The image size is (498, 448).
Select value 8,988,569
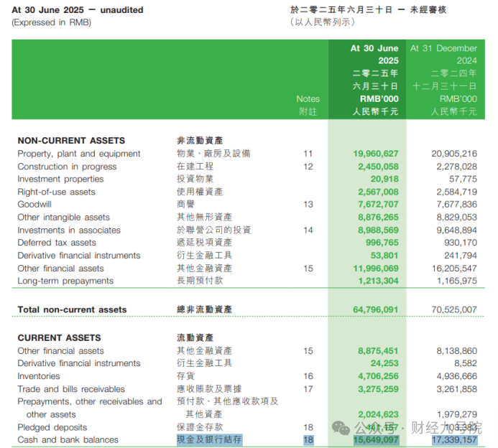pyautogui.click(x=378, y=230)
